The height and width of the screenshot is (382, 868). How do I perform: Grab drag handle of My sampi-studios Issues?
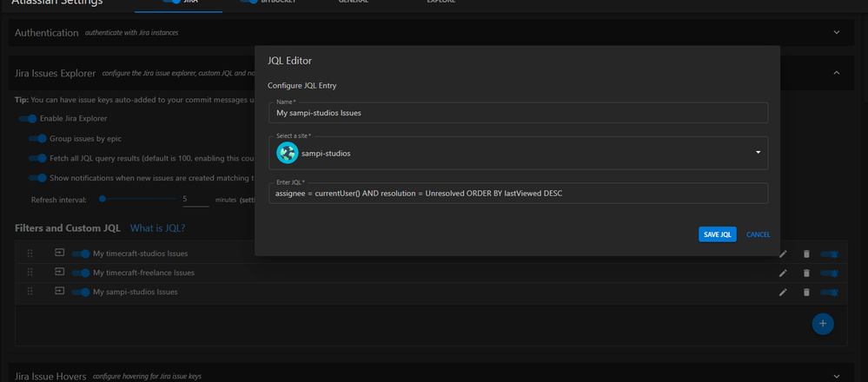[x=30, y=292]
